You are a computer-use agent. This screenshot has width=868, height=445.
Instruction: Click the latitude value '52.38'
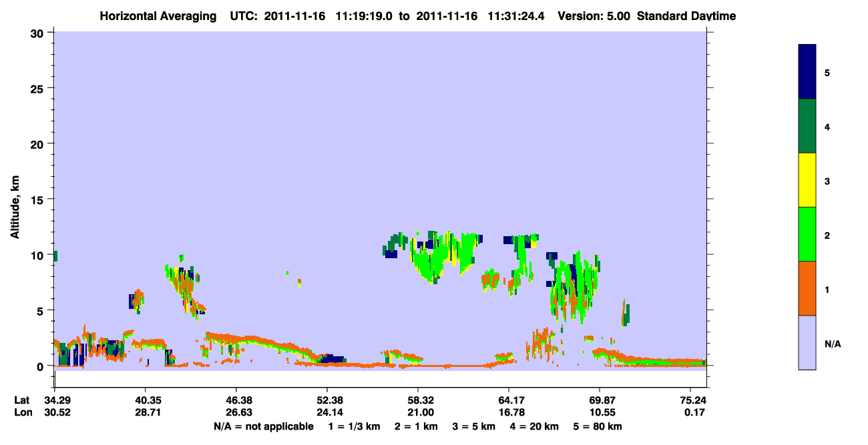coord(327,400)
